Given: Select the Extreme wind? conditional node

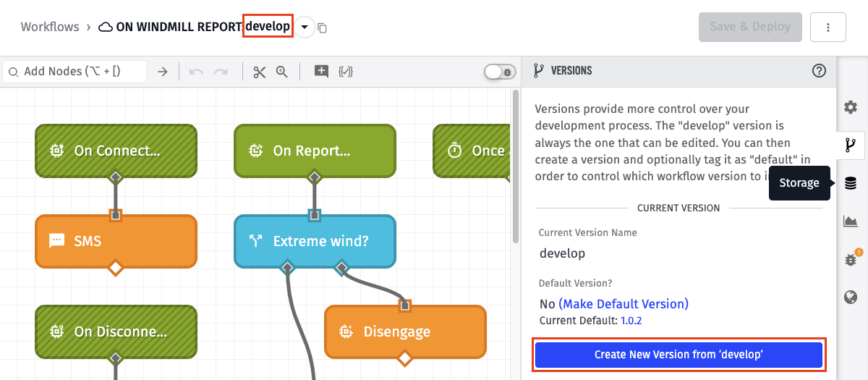Looking at the screenshot, I should [315, 241].
